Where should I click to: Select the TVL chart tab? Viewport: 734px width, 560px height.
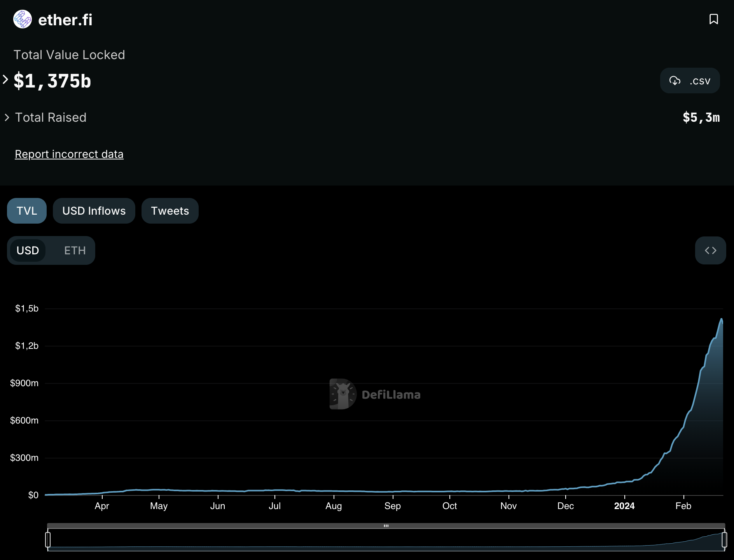[x=27, y=211]
